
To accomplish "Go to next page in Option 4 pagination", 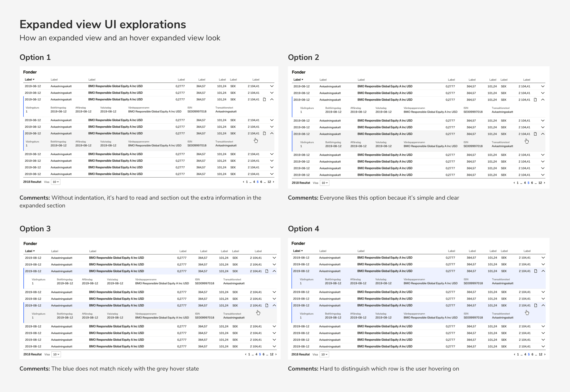I will tap(545, 355).
